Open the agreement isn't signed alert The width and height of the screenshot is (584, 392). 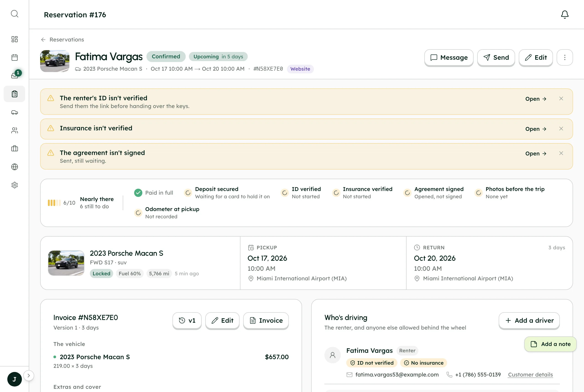point(536,154)
